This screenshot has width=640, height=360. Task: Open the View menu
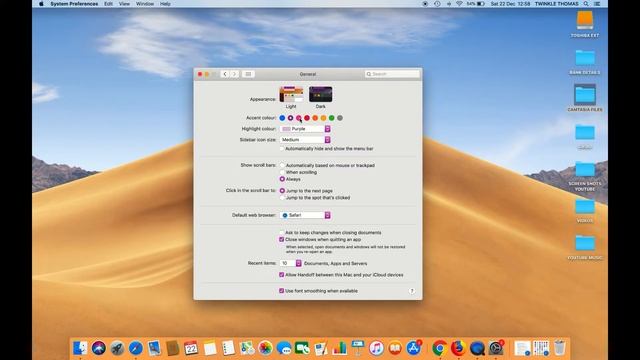point(124,4)
